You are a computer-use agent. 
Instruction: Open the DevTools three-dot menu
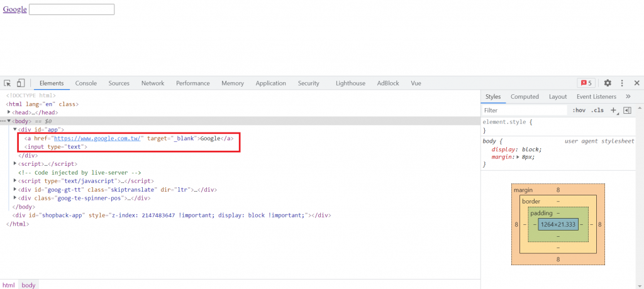click(622, 83)
